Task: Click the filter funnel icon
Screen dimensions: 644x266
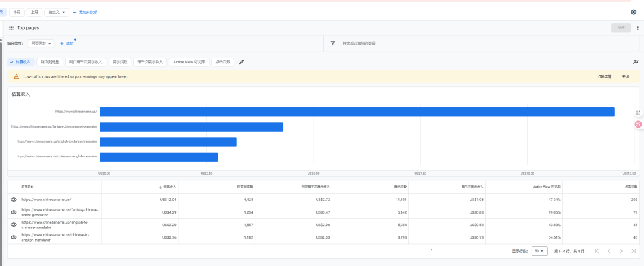Action: point(332,44)
